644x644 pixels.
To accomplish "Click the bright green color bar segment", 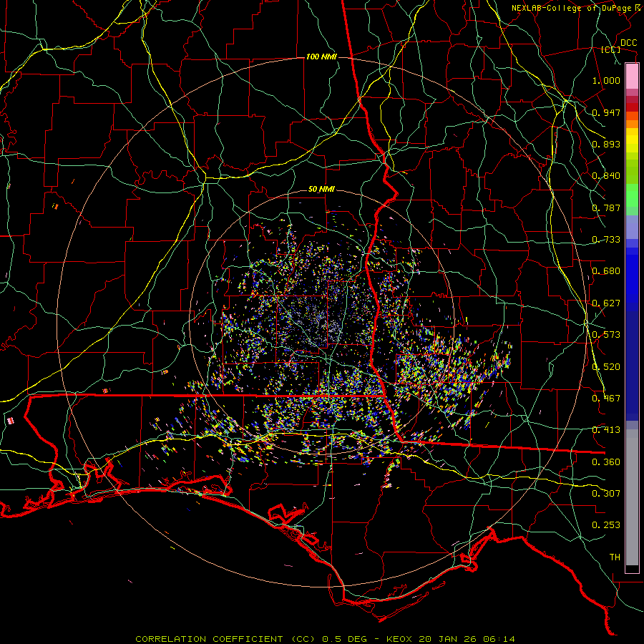I will 632,195.
